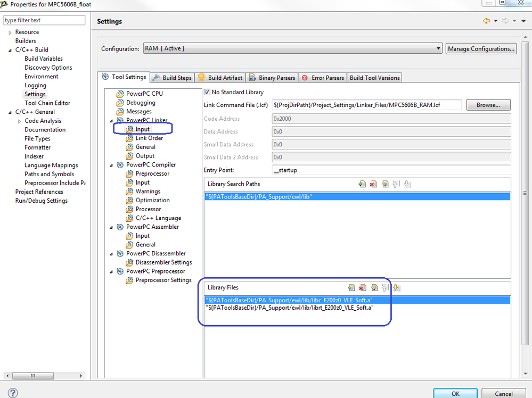The width and height of the screenshot is (532, 398).
Task: Open the help question mark icon
Action: pyautogui.click(x=13, y=393)
